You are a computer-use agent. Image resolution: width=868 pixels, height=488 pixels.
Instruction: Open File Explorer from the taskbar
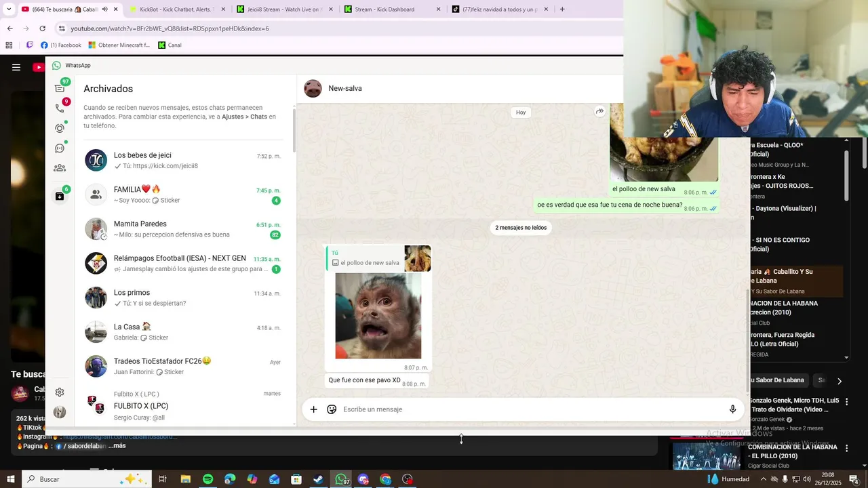tap(185, 479)
